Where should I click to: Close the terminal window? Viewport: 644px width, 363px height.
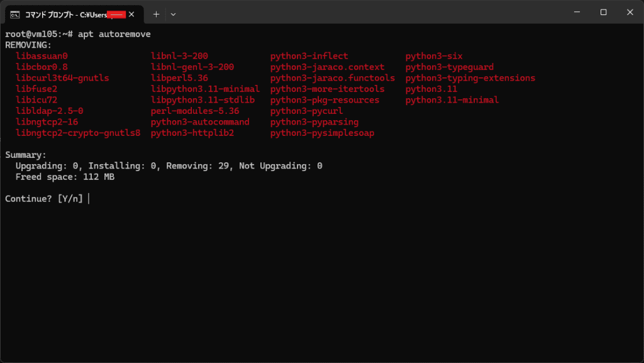(x=630, y=12)
